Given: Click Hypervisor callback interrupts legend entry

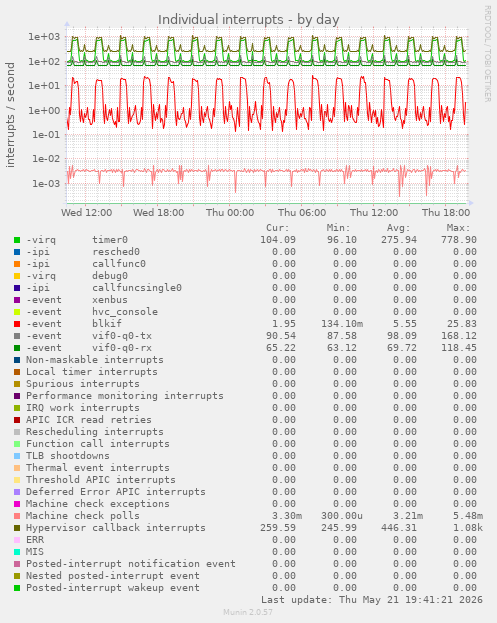Looking at the screenshot, I should click(116, 528).
